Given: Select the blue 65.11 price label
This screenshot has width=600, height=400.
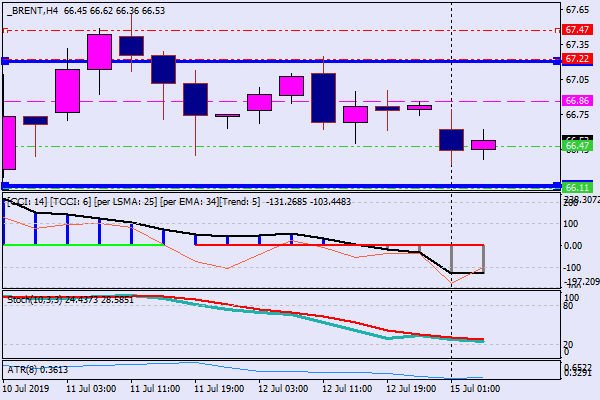Looking at the screenshot, I should point(577,187).
